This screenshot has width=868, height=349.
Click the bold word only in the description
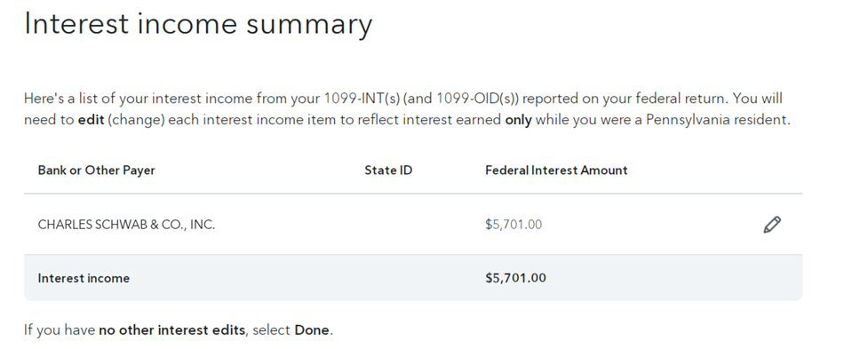click(518, 120)
